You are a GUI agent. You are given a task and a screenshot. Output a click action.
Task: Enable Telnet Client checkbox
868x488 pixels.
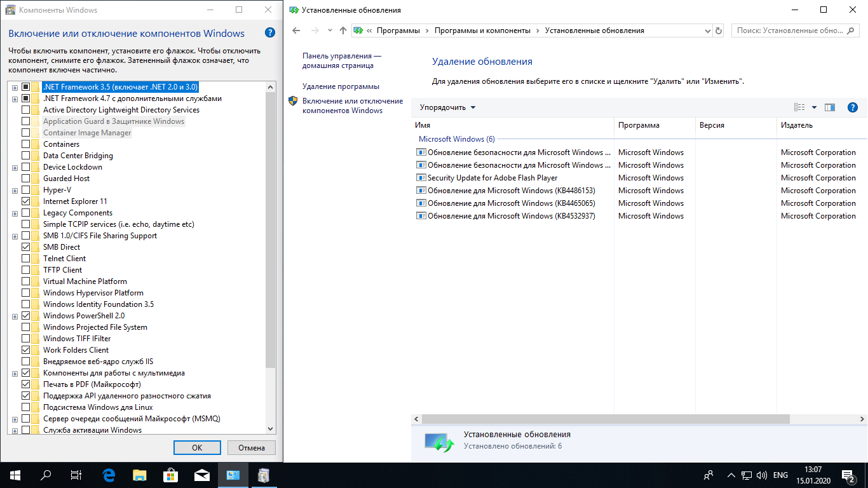(x=26, y=259)
